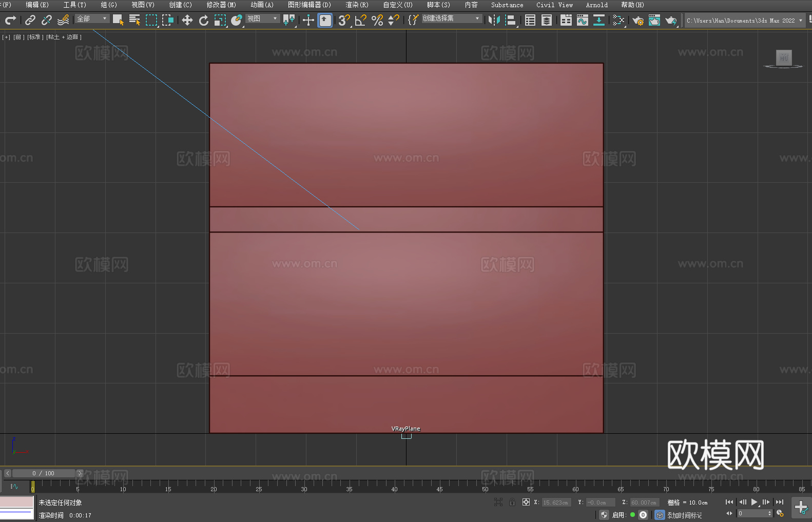This screenshot has width=812, height=522.
Task: Open the Schematic View icon
Action: [x=618, y=20]
